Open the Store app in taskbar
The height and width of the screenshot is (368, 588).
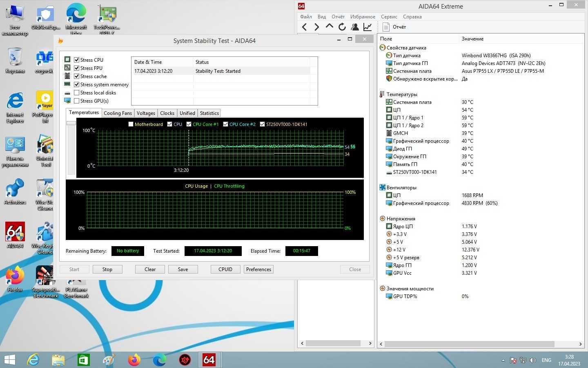(x=84, y=360)
